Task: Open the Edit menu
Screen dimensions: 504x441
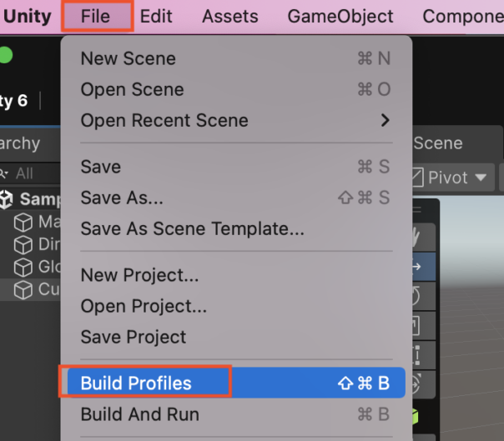Action: (x=156, y=16)
